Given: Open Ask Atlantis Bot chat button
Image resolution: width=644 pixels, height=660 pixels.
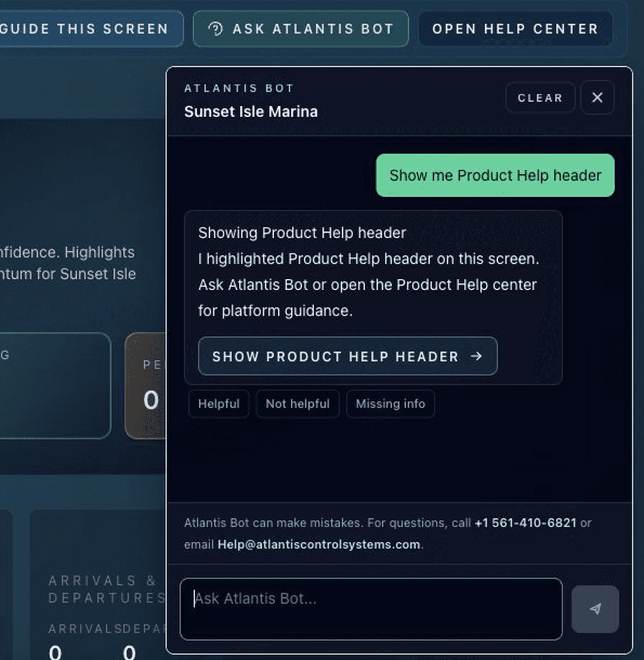Looking at the screenshot, I should coord(301,29).
